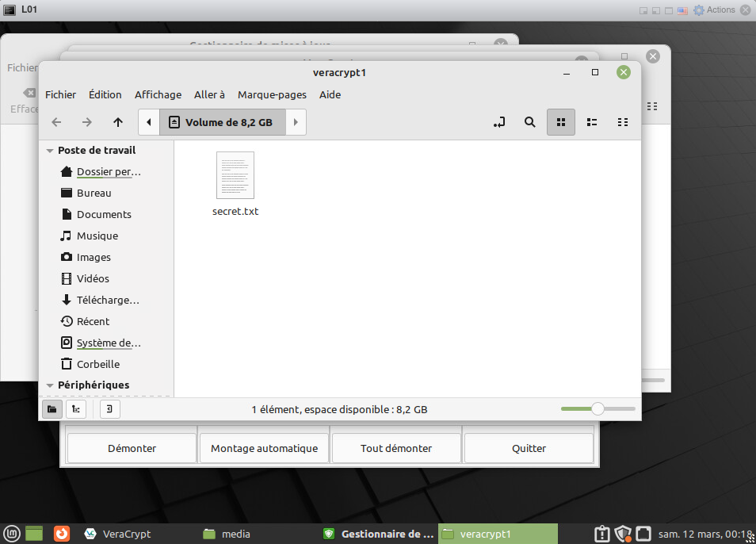Launch Firefox from the taskbar

(x=62, y=534)
